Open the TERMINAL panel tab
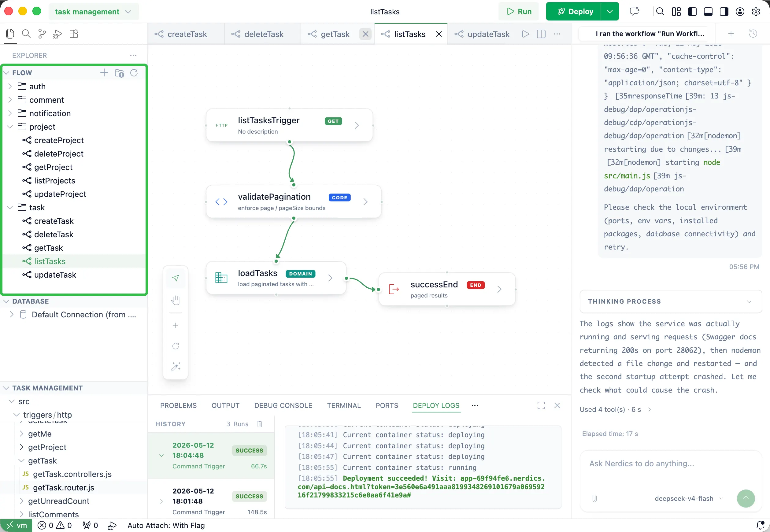 point(344,405)
